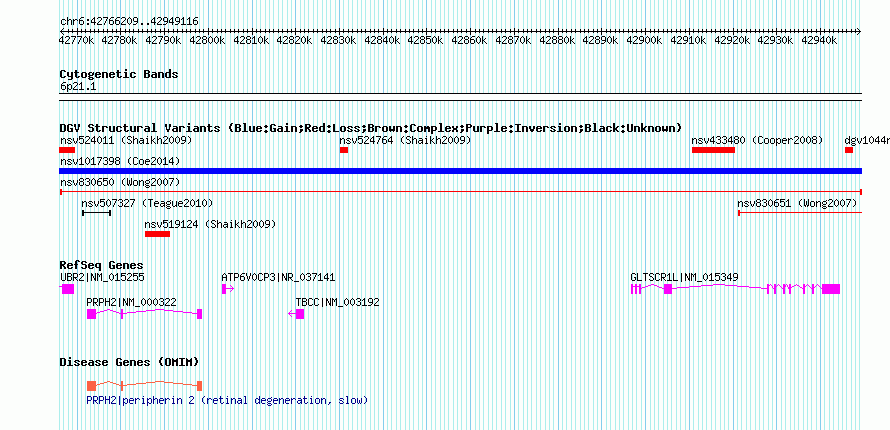Open the nsv1017398 (Coe2014) label
This screenshot has height=430, width=890.
point(120,162)
